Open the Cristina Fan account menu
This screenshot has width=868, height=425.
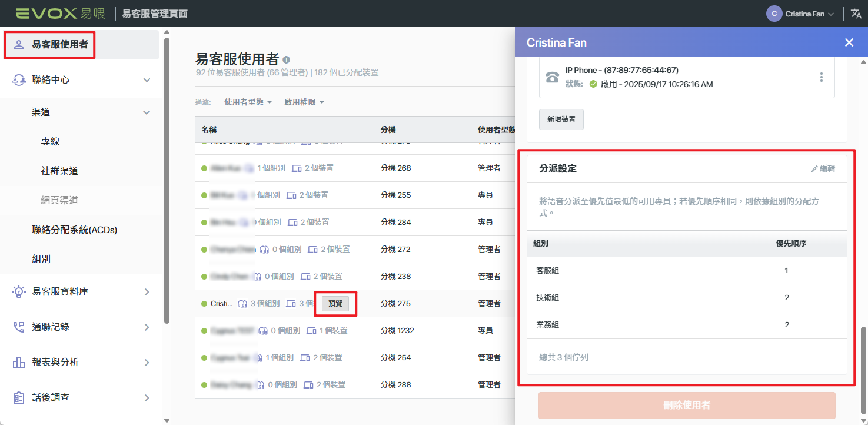[800, 14]
